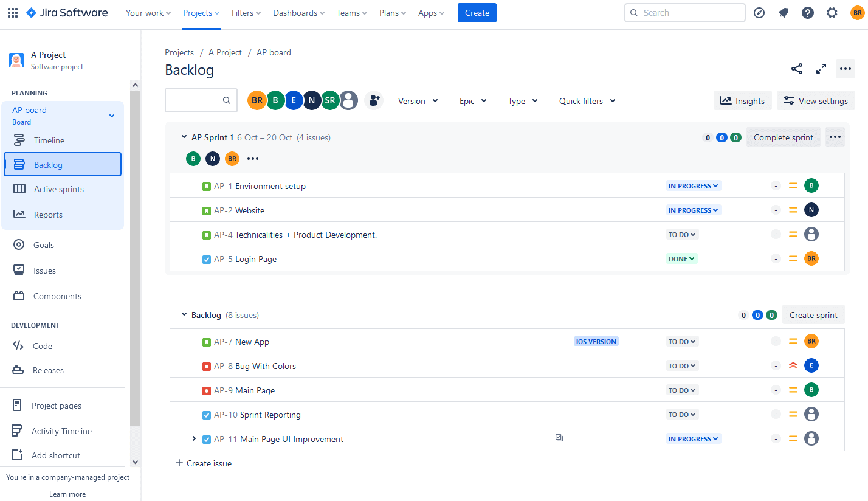Image resolution: width=868 pixels, height=501 pixels.
Task: Click the backlog search field
Action: tap(198, 100)
